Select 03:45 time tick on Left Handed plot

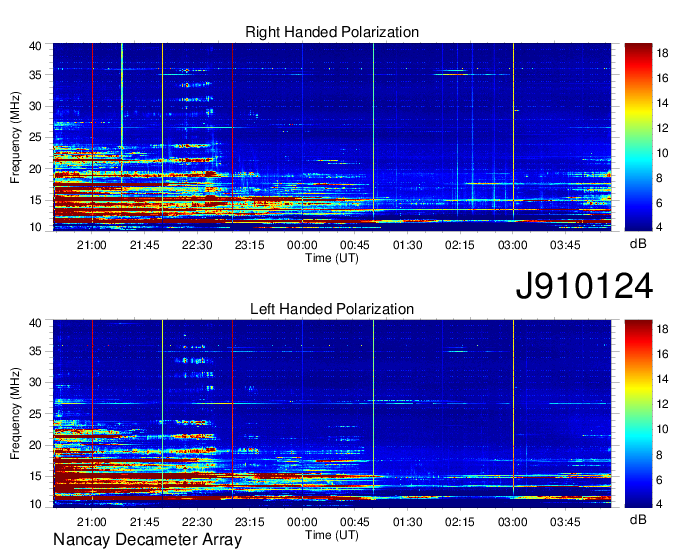565,522
